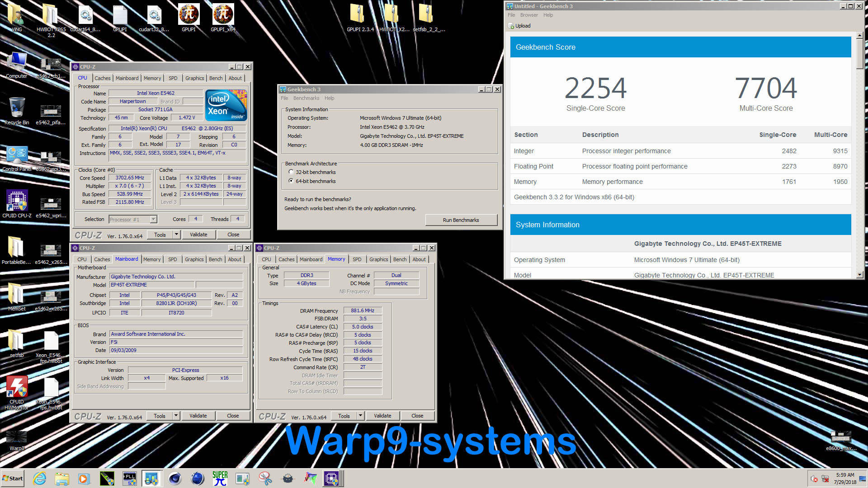Click the taskbar clock showing 5:59 AM
Screen dimensions: 868x488
845,479
